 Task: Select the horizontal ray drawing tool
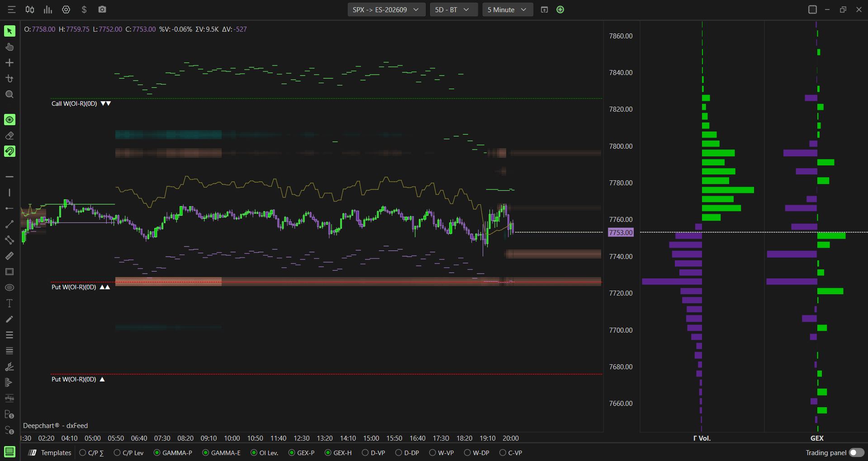pyautogui.click(x=9, y=208)
